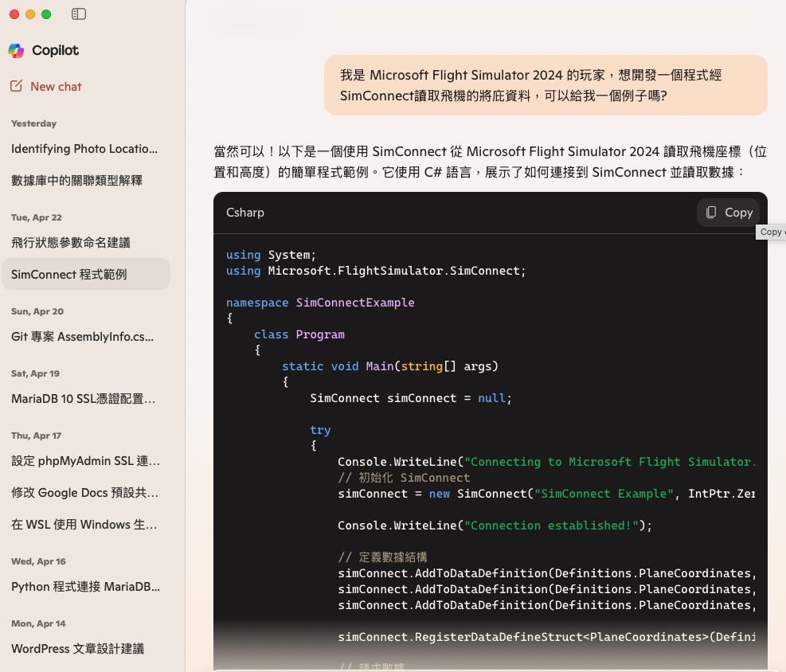Click 'SimConnect simConnect = null;' line
The image size is (786, 672).
point(411,398)
